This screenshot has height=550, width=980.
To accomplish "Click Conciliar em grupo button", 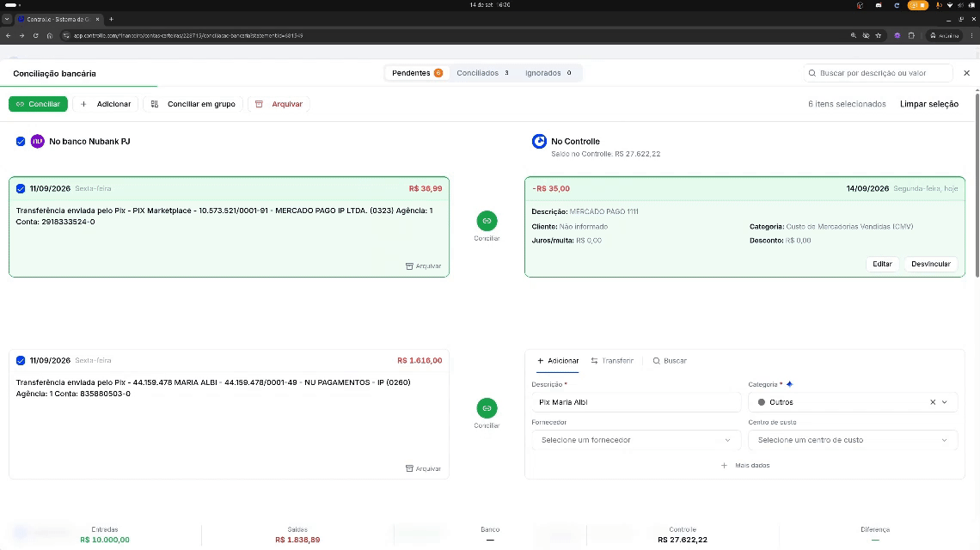I will pos(193,104).
